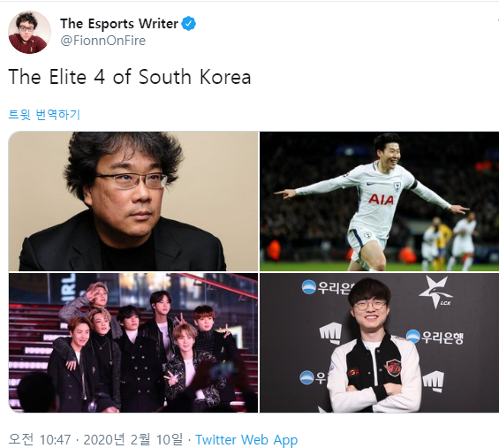Click the 2020년 2월 10일 date
Image resolution: width=499 pixels, height=448 pixels.
coord(133,439)
